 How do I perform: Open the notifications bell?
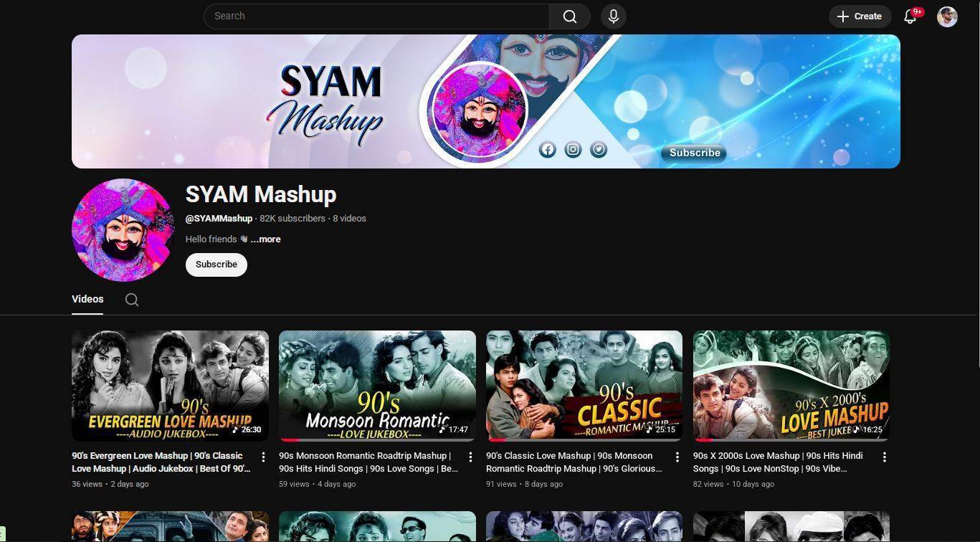pyautogui.click(x=910, y=16)
